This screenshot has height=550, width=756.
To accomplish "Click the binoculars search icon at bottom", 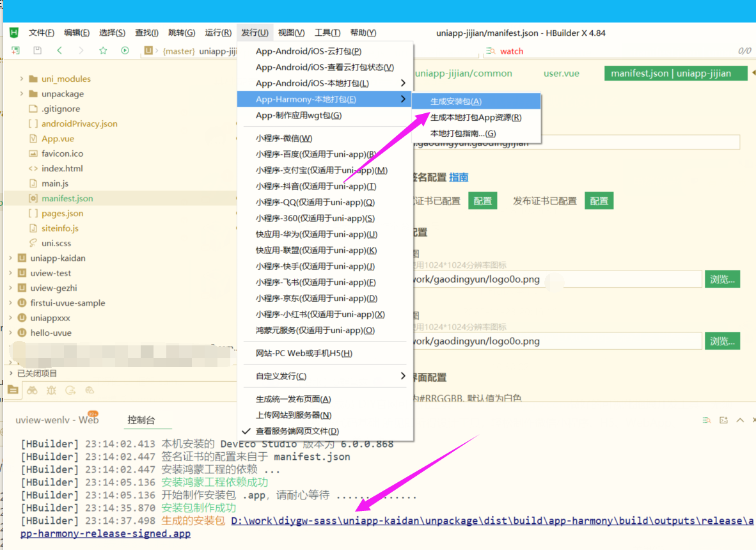I will [33, 390].
